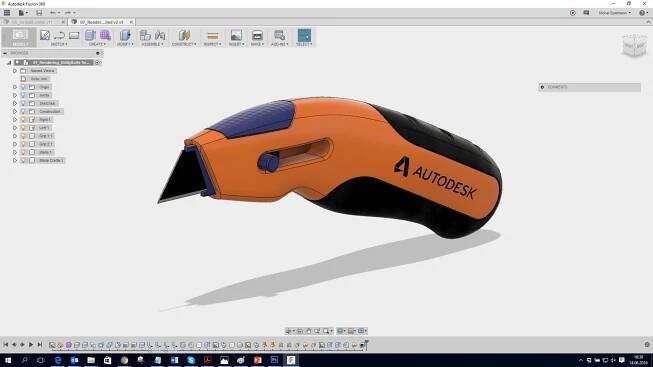Select the Joint tool icon

pyautogui.click(x=160, y=35)
